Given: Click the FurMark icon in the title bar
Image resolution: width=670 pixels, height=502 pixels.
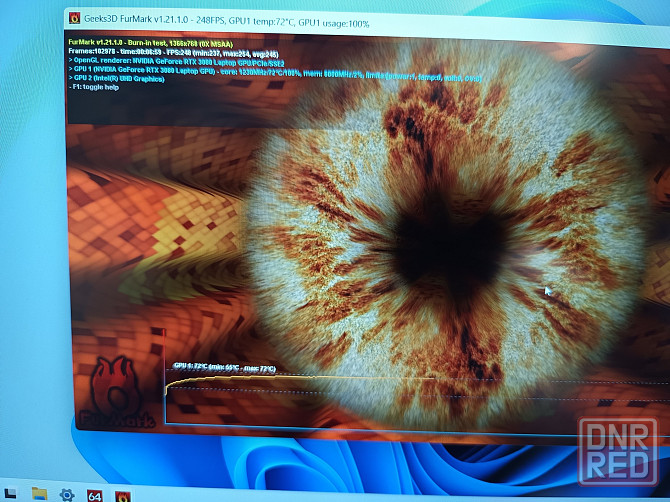Looking at the screenshot, I should click(x=75, y=17).
